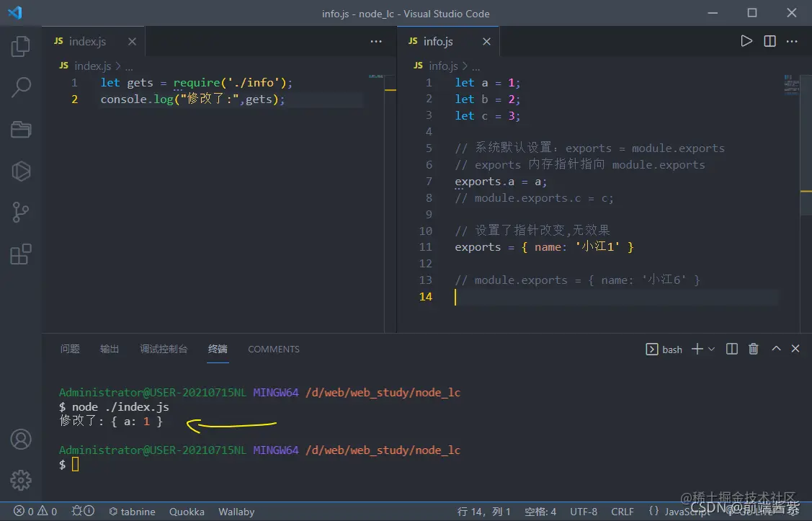
Task: Click console.log line in index.js
Action: [x=192, y=99]
